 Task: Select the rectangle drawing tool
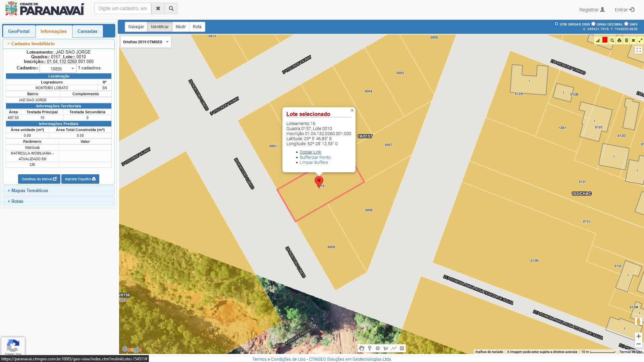coord(402,348)
